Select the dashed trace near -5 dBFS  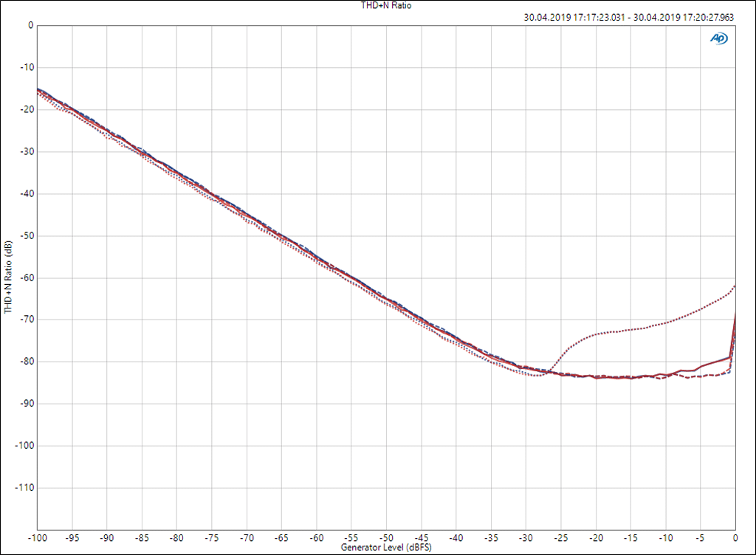(701, 376)
